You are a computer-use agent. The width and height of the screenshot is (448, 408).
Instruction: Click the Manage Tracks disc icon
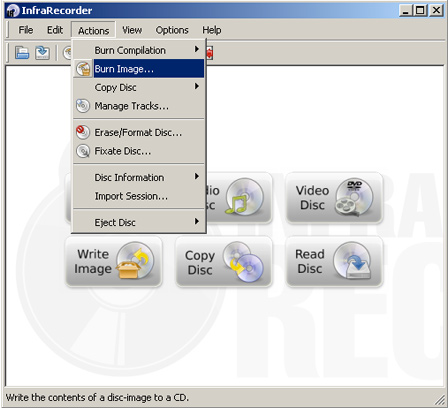[83, 106]
